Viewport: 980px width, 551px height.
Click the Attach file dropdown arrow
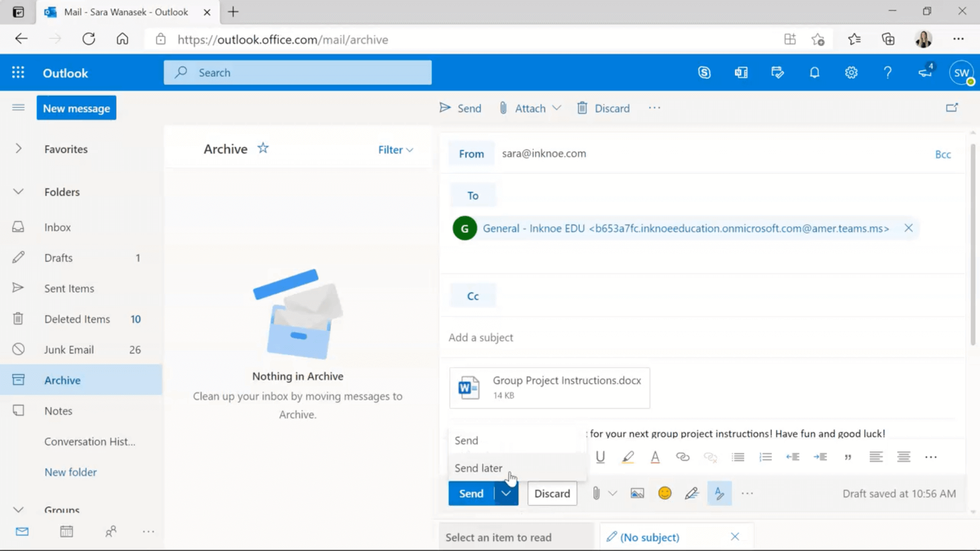point(557,108)
